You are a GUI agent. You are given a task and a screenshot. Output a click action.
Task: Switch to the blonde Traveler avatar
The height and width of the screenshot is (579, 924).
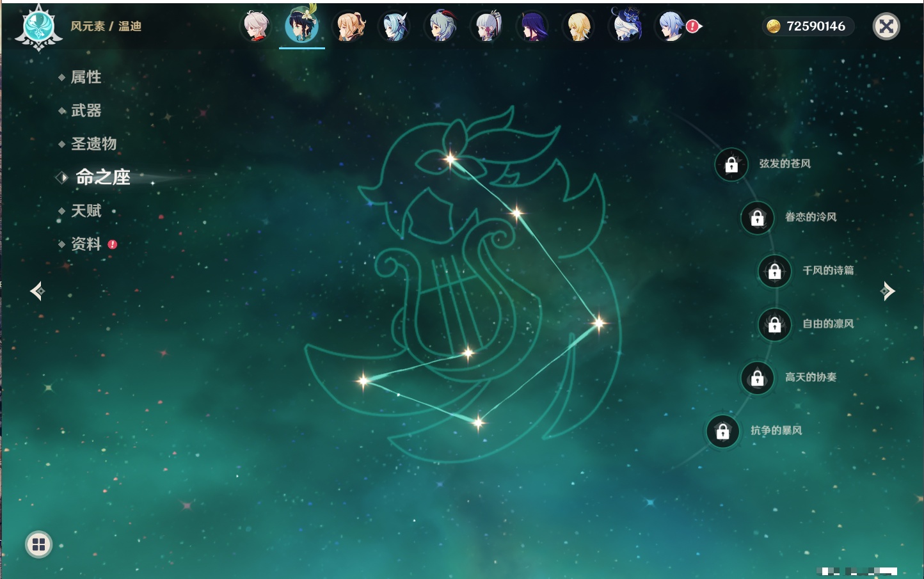click(578, 26)
